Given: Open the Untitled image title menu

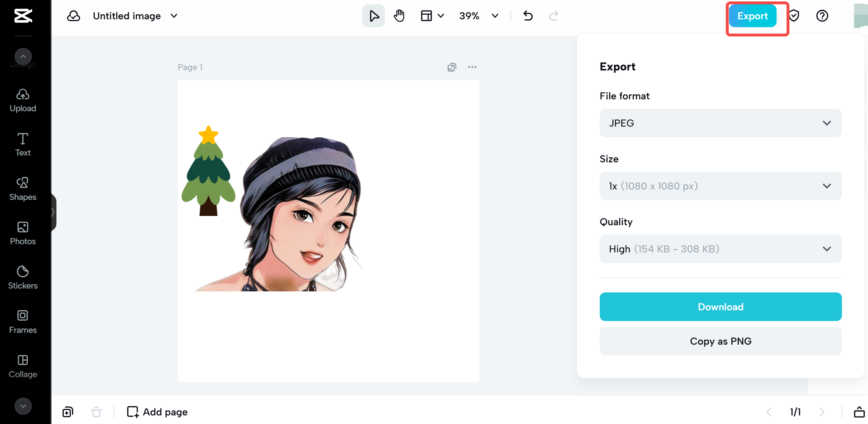Looking at the screenshot, I should point(174,16).
